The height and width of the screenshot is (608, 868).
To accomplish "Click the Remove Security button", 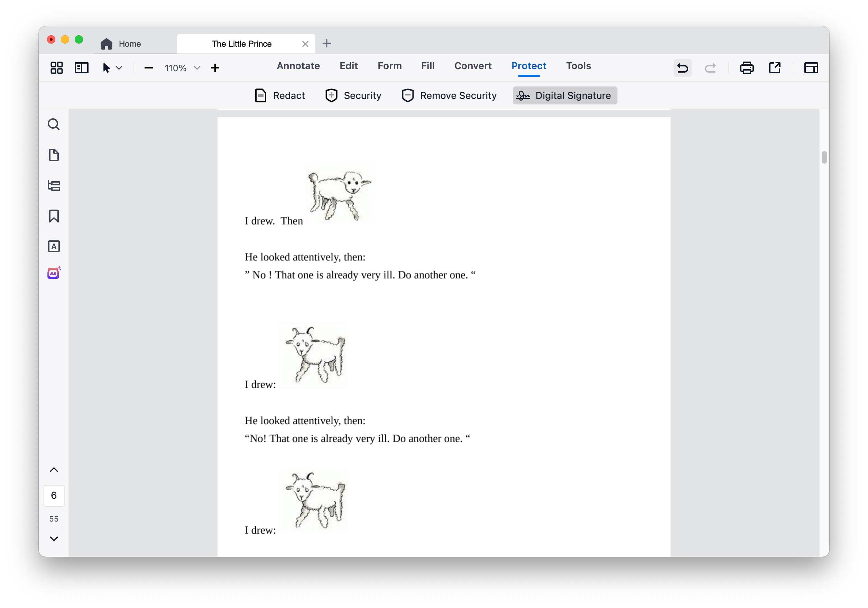I will coord(449,95).
